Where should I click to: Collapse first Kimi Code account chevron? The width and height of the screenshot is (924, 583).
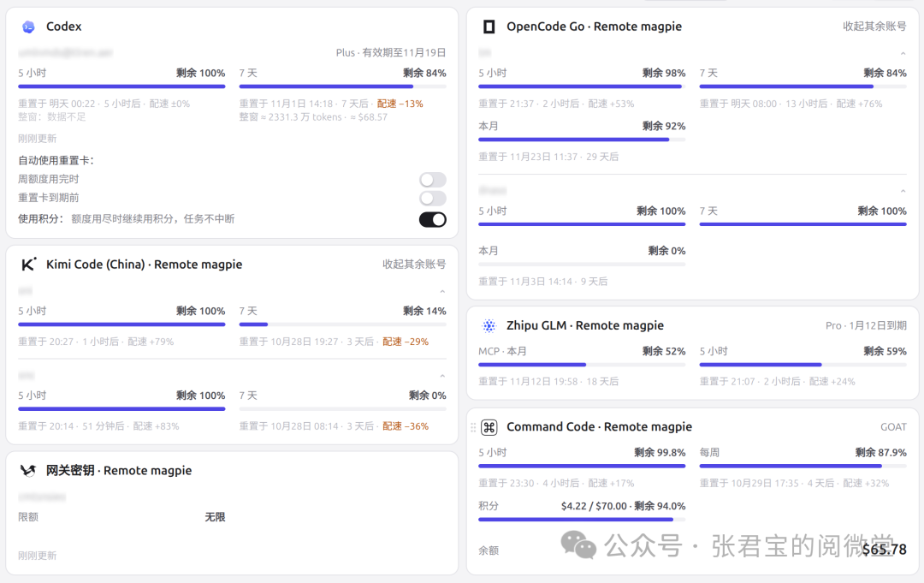pyautogui.click(x=442, y=291)
